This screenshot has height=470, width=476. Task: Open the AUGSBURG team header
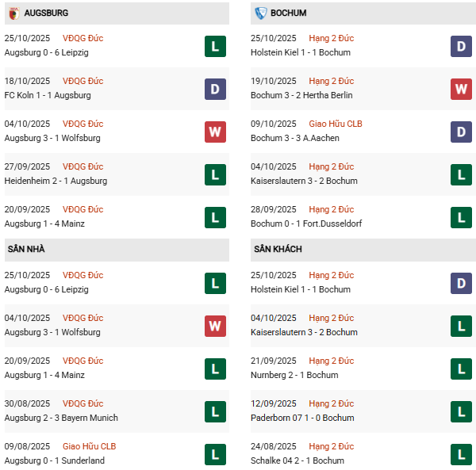[46, 13]
